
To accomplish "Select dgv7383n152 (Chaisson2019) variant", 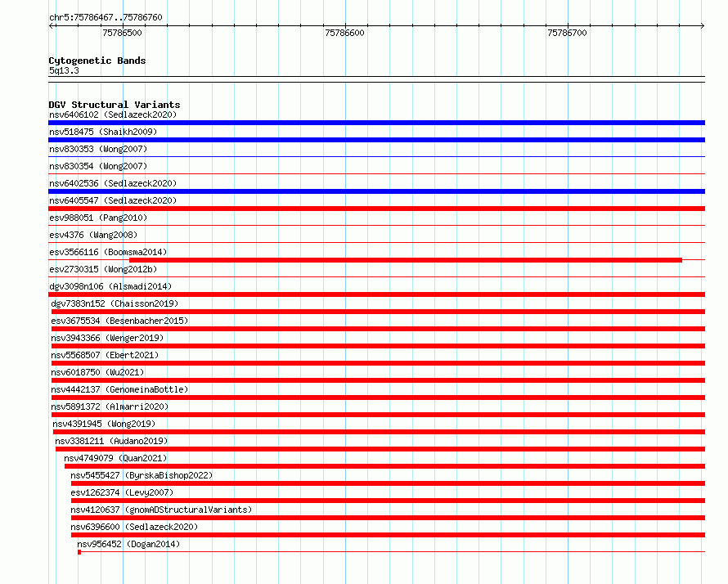I will click(x=115, y=303).
